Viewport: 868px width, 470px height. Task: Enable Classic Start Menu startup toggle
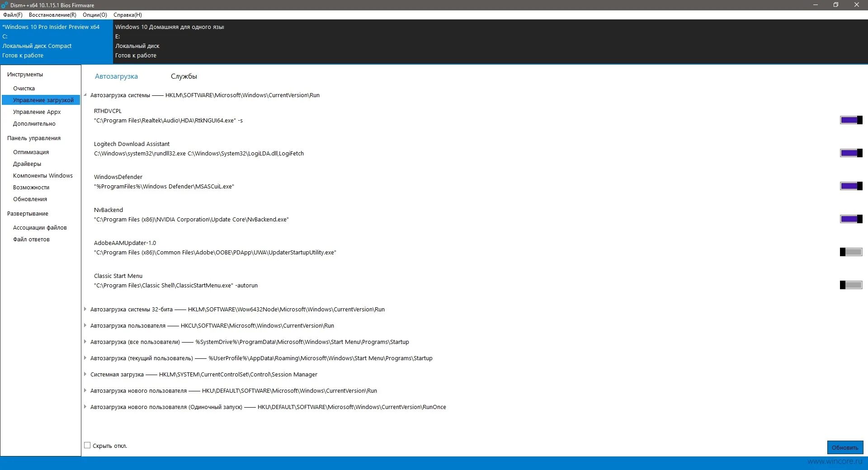[851, 285]
